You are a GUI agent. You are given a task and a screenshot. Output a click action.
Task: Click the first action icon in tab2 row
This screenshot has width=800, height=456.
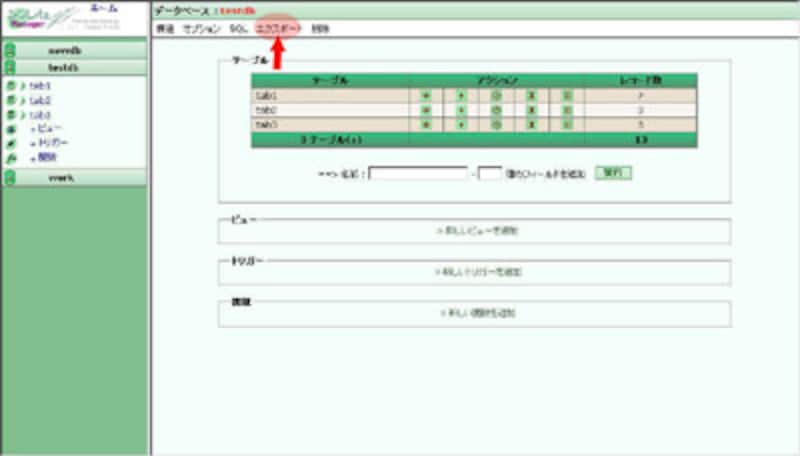426,110
